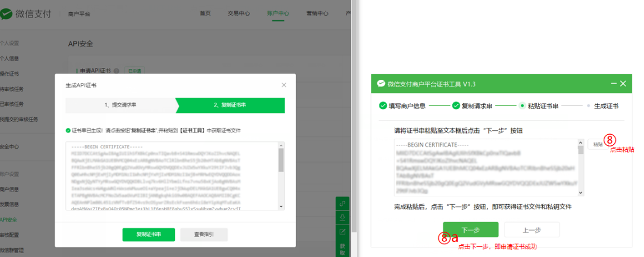The height and width of the screenshot is (257, 644).
Task: Click the help icon beside 申请API证书
Action: pos(117,71)
